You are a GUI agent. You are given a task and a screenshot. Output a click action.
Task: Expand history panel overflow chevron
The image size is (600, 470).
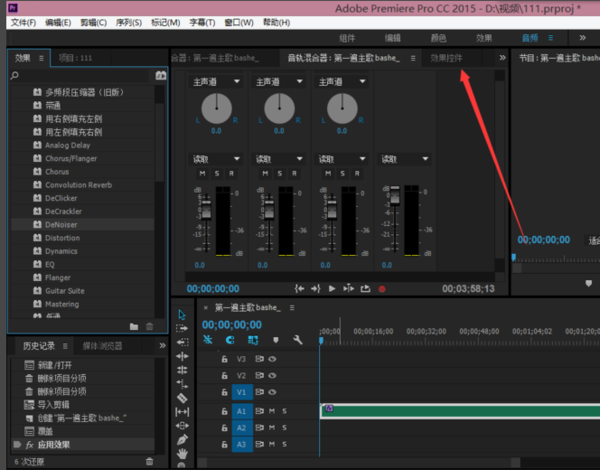[162, 346]
